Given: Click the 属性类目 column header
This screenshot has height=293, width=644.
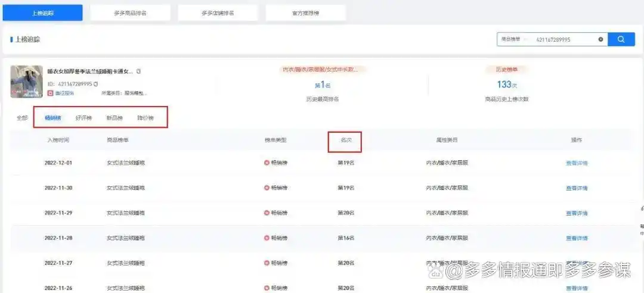Looking at the screenshot, I should coord(447,140).
